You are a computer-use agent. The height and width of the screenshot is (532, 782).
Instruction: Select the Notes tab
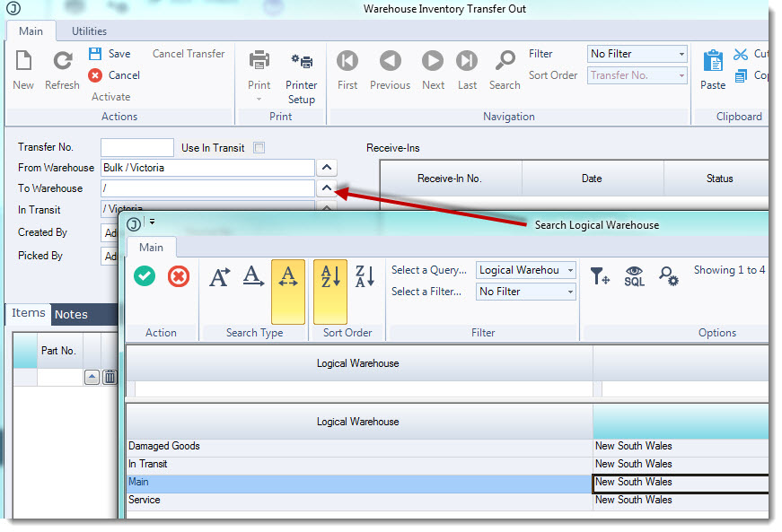pos(71,314)
